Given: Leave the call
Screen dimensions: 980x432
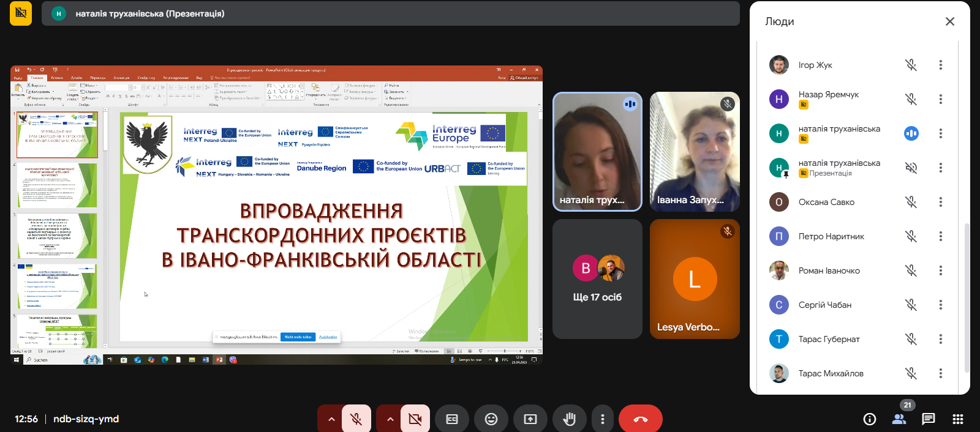Looking at the screenshot, I should tap(641, 419).
